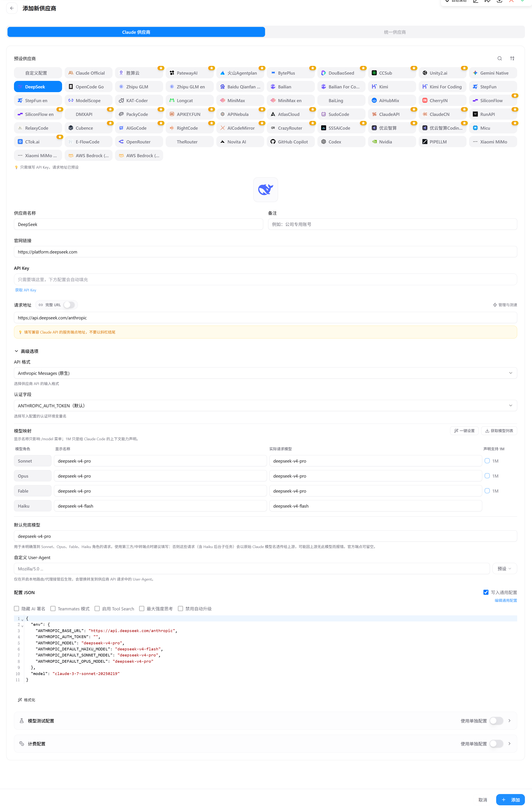Choose the GitHub Copilot preset
The image size is (532, 808).
[291, 142]
